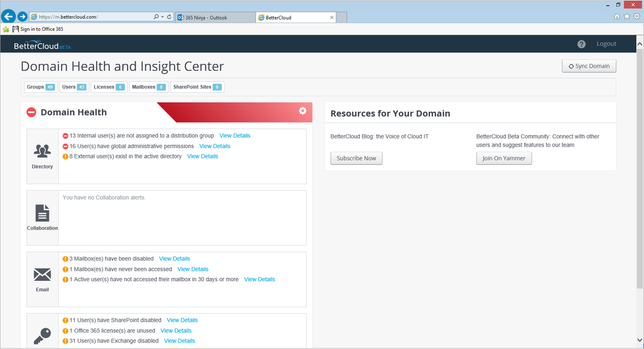Click the red alert icon for 16 Users admin

pyautogui.click(x=65, y=146)
